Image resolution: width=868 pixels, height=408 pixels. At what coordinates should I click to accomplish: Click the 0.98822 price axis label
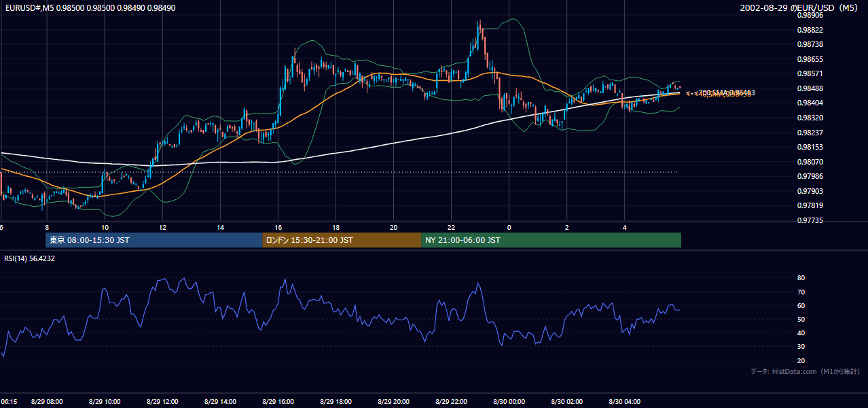pyautogui.click(x=810, y=30)
